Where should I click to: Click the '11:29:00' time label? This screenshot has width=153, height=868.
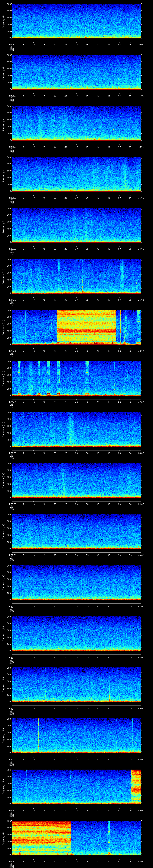12,44
